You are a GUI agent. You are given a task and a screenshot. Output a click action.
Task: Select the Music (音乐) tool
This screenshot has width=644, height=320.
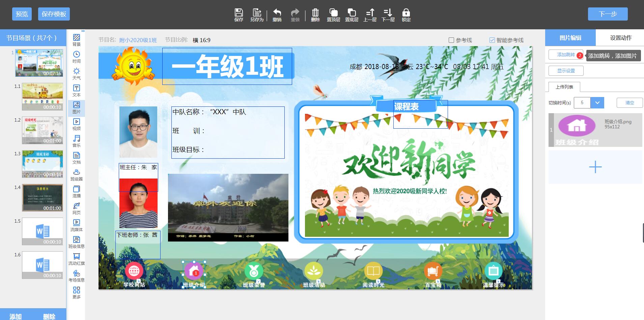[77, 141]
